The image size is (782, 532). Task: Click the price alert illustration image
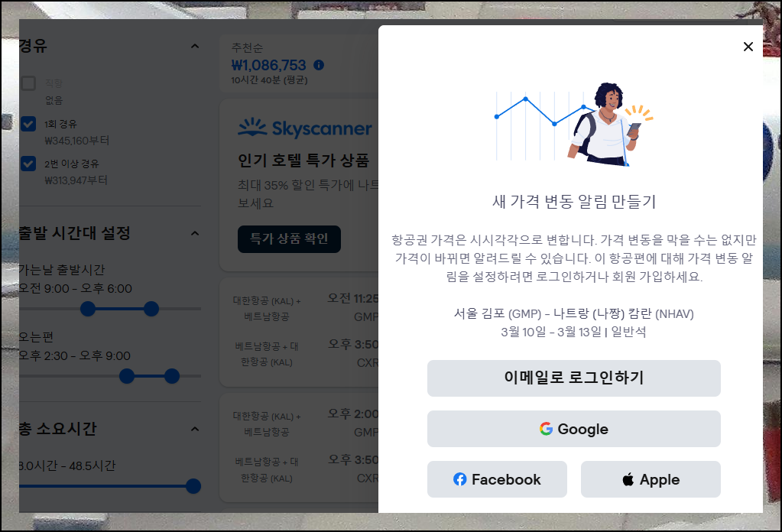coord(573,125)
